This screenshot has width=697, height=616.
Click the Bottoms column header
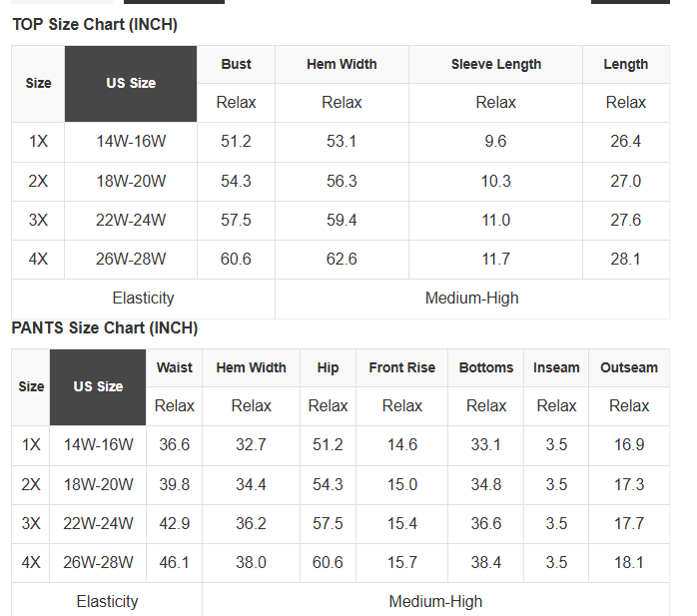coord(486,368)
